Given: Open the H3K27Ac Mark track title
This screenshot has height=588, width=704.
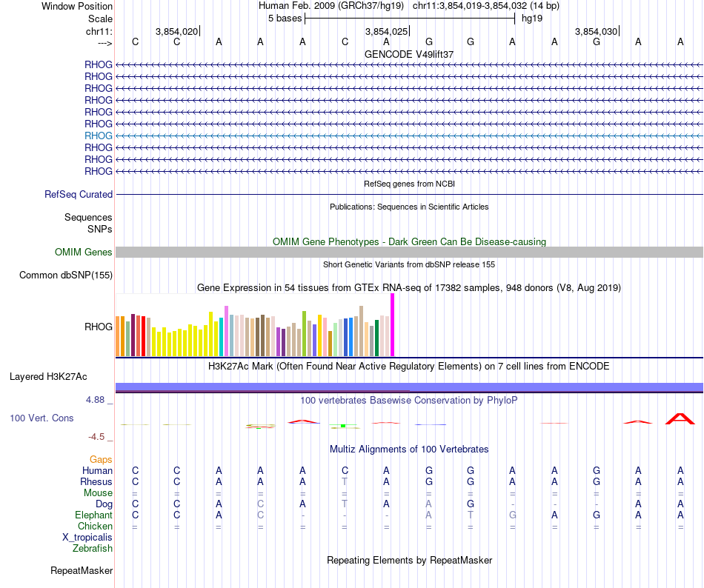Looking at the screenshot, I should 409,366.
